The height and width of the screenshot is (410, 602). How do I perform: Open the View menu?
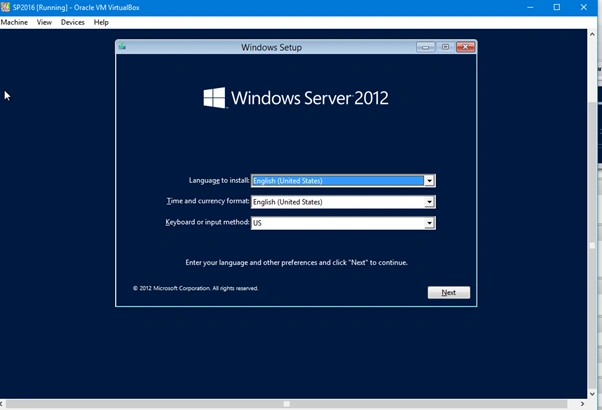tap(44, 22)
